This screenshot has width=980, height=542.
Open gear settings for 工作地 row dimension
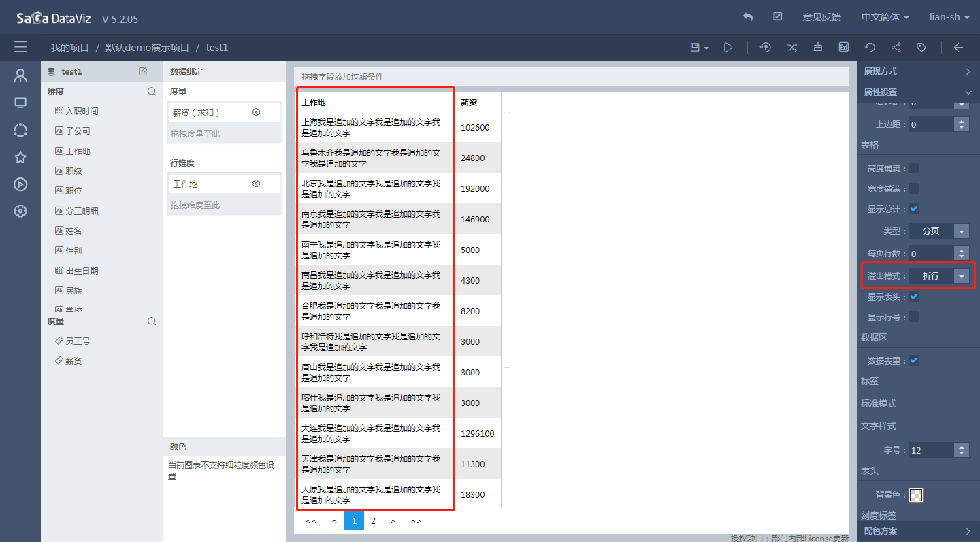(x=257, y=184)
